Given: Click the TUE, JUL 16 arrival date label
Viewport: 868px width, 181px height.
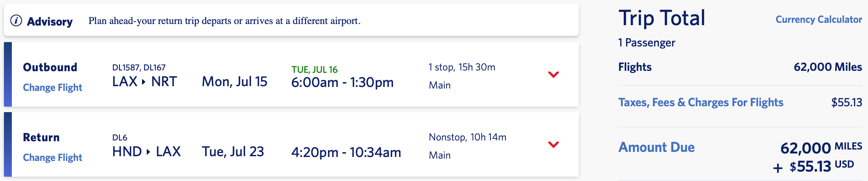Looking at the screenshot, I should pos(314,70).
